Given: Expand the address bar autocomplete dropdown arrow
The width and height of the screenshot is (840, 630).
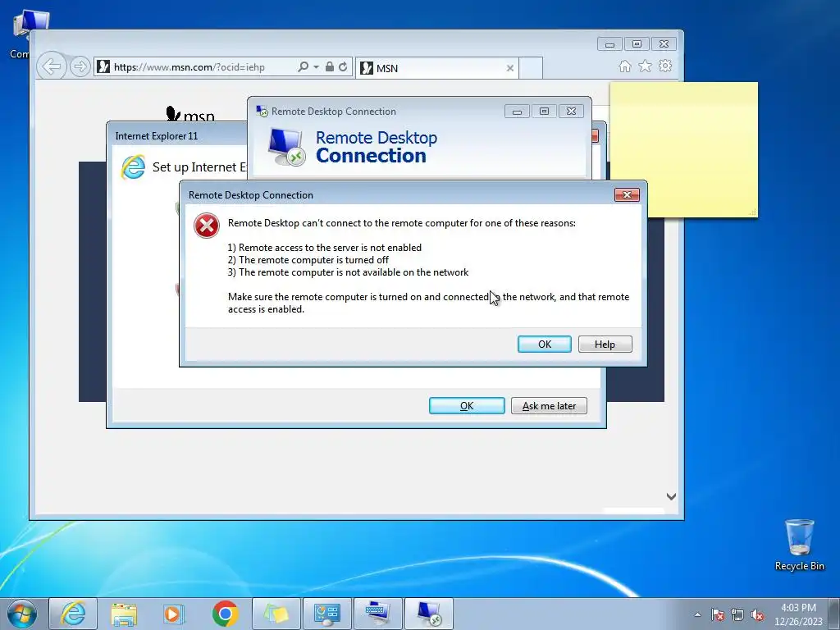Looking at the screenshot, I should pos(316,67).
